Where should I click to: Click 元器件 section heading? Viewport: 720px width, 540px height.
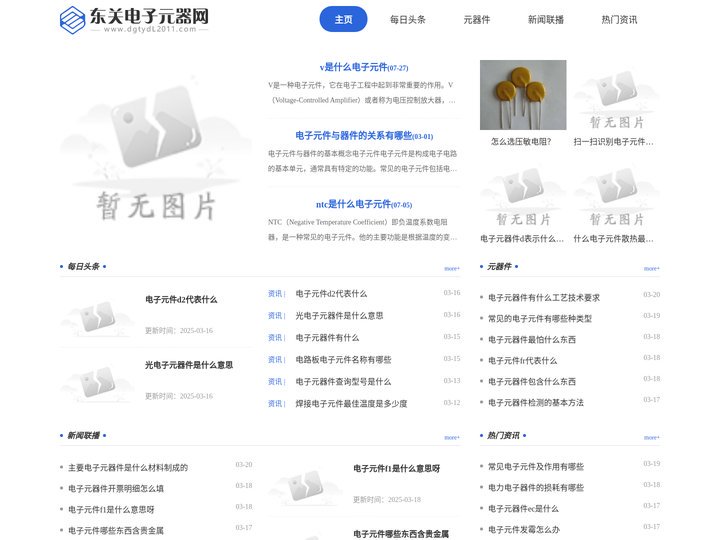499,266
